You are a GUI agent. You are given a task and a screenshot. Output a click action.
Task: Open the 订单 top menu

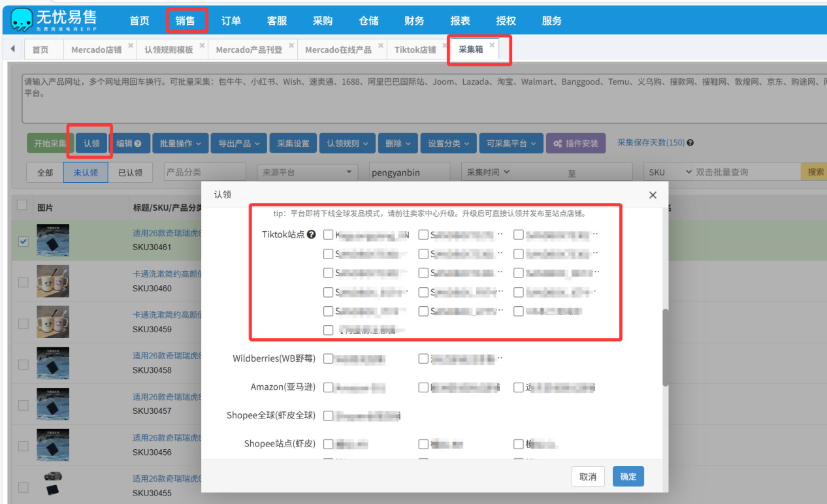(231, 21)
